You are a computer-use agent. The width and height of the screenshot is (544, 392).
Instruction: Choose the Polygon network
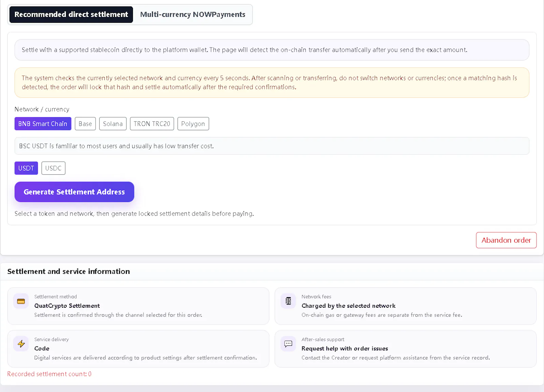(193, 124)
